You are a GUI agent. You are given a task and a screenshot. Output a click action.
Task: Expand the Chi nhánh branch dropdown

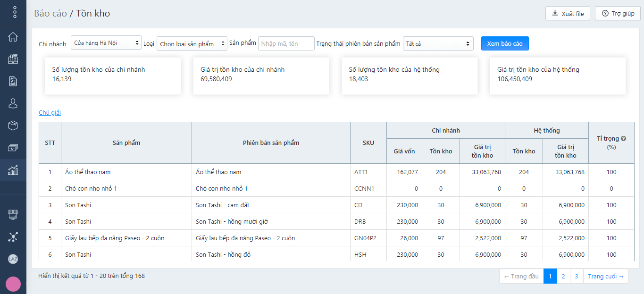106,43
